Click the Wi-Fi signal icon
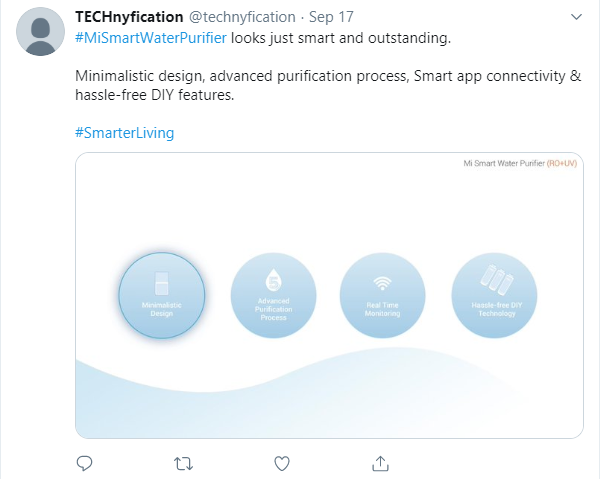This screenshot has height=479, width=603. pos(382,283)
